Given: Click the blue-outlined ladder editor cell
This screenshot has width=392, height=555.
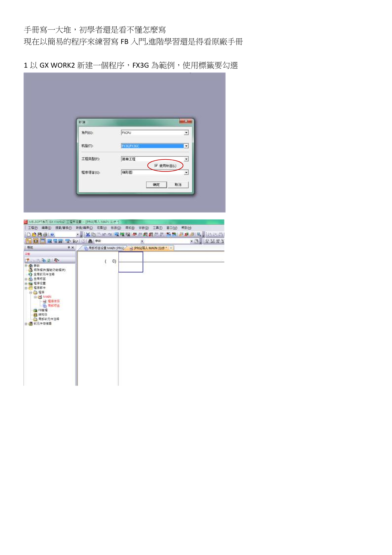Looking at the screenshot, I should click(131, 262).
